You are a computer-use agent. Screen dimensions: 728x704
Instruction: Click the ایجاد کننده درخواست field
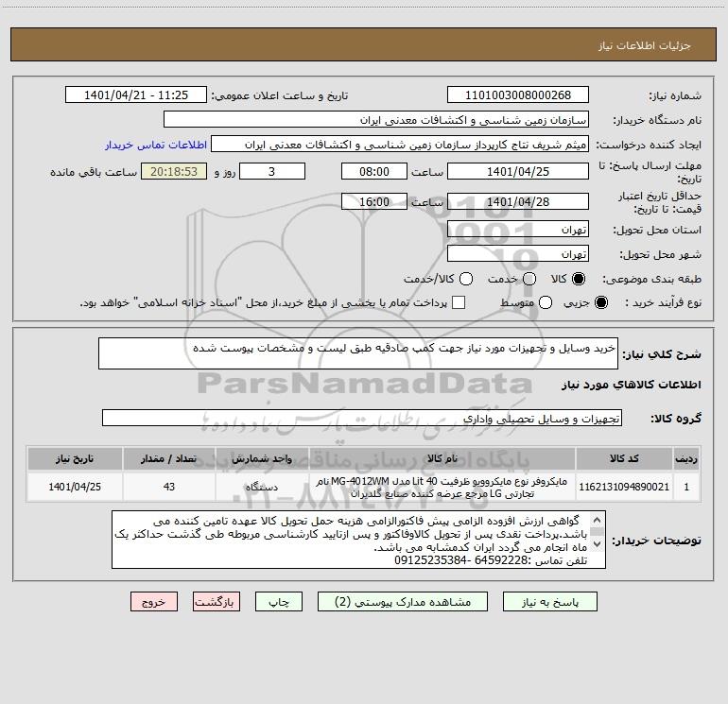coord(400,145)
